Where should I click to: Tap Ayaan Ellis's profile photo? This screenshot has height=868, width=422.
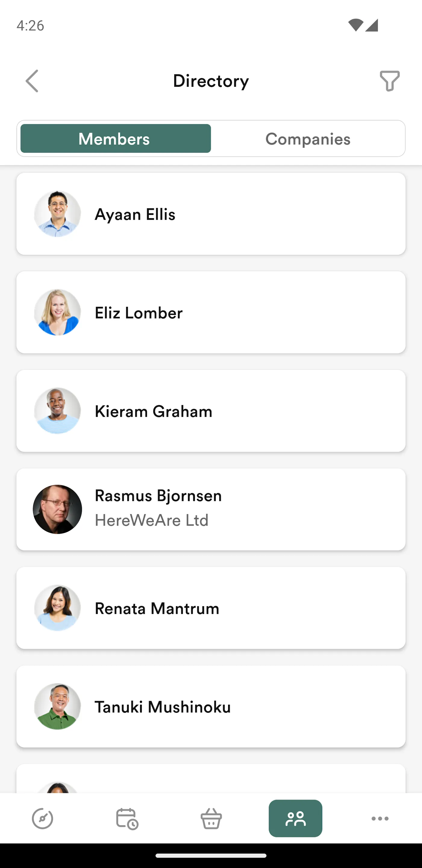click(58, 214)
